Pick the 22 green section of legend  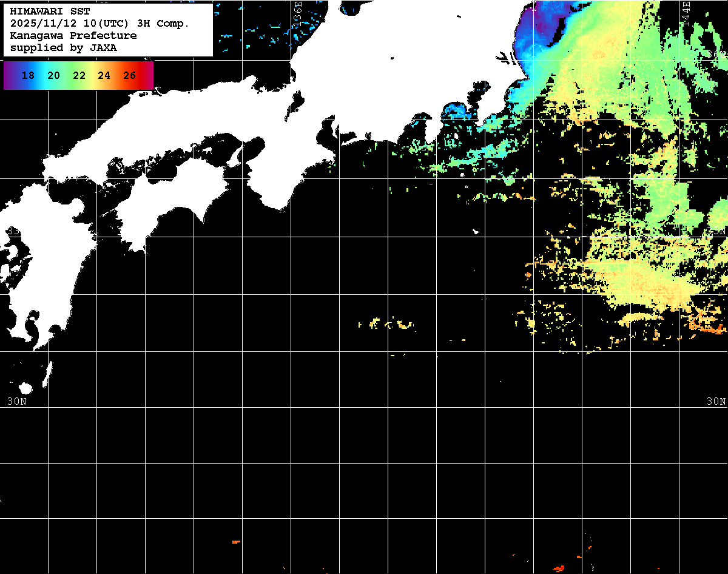79,76
